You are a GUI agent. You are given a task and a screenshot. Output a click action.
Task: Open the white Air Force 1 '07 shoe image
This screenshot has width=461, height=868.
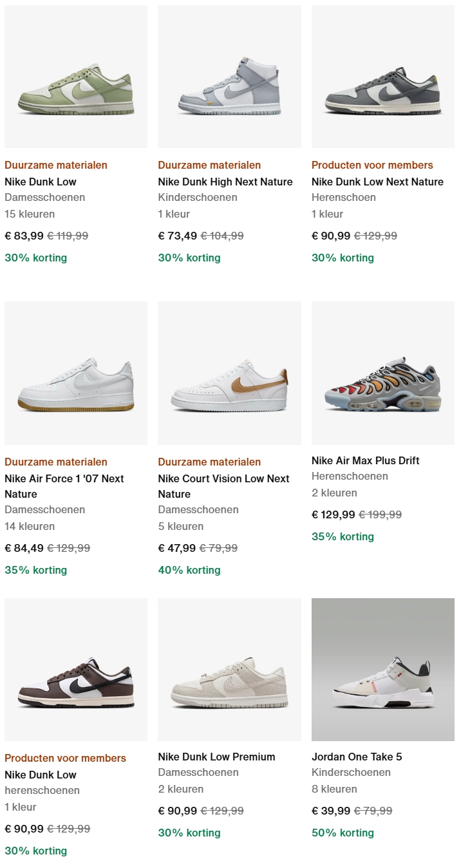(76, 373)
